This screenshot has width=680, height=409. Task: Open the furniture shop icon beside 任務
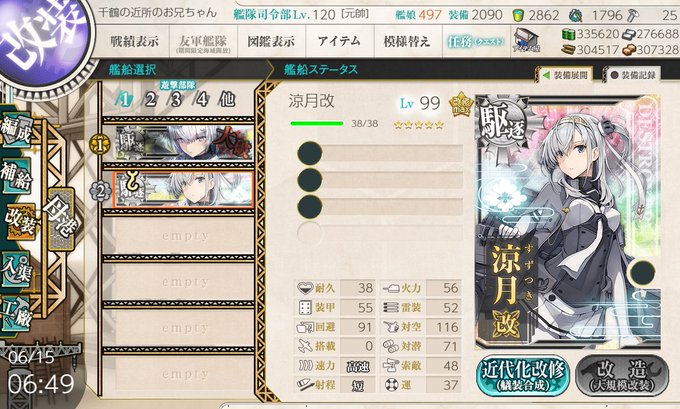525,41
